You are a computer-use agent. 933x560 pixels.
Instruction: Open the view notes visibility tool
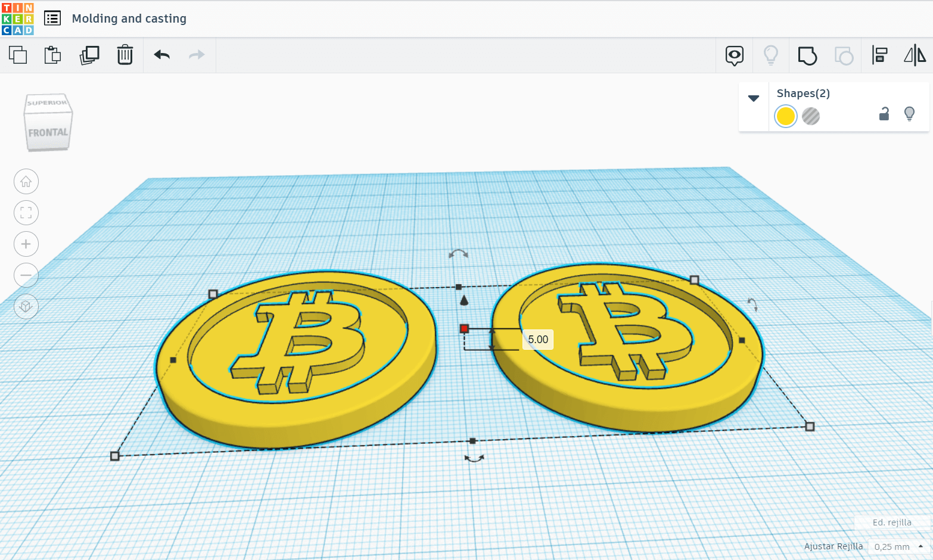735,56
